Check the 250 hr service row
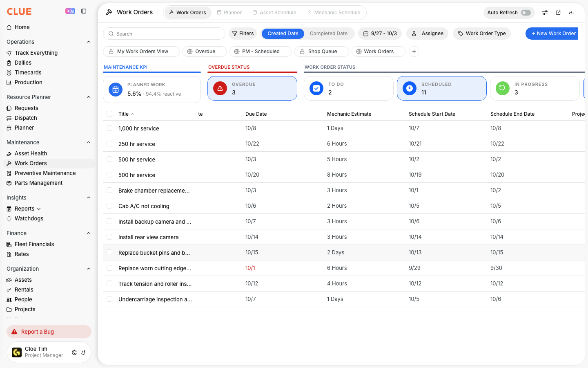The image size is (588, 368). pos(109,144)
